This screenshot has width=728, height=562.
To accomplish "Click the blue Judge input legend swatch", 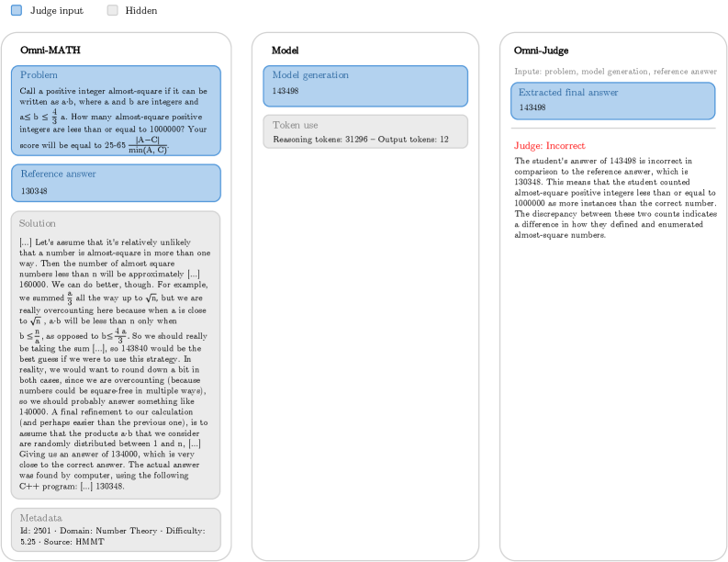I will coord(17,11).
